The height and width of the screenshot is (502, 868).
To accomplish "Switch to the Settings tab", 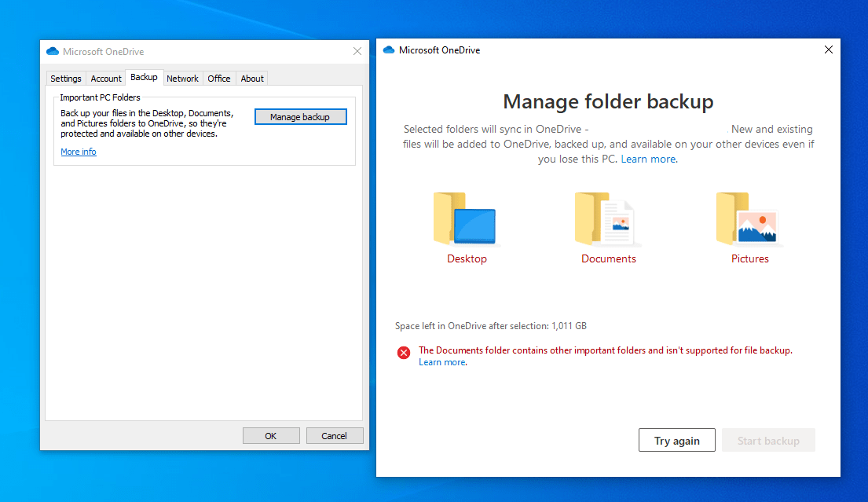I will [65, 78].
